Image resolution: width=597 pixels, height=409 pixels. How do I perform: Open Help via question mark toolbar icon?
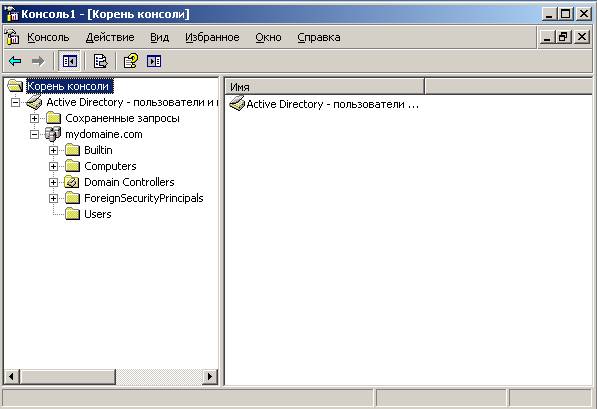pyautogui.click(x=131, y=61)
